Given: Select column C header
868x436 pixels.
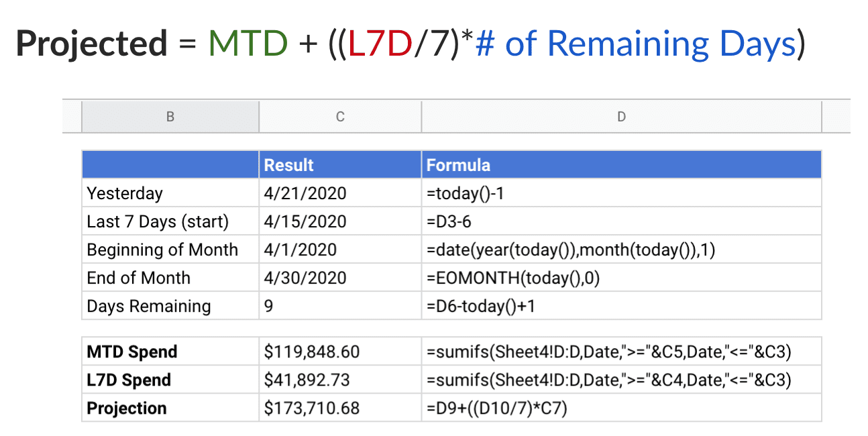Looking at the screenshot, I should 340,117.
